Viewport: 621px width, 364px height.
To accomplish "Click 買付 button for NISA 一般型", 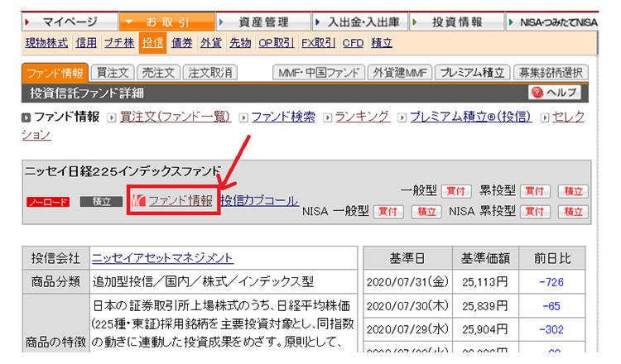I will [x=388, y=212].
